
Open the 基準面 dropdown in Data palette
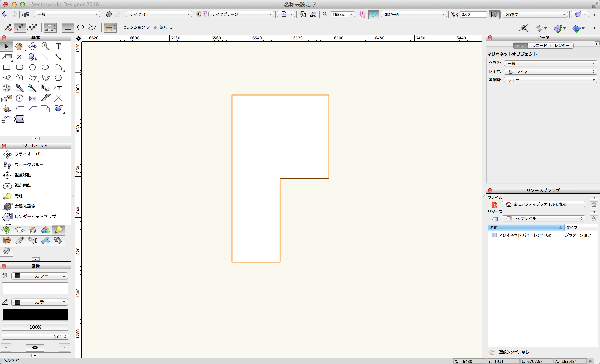click(x=550, y=80)
